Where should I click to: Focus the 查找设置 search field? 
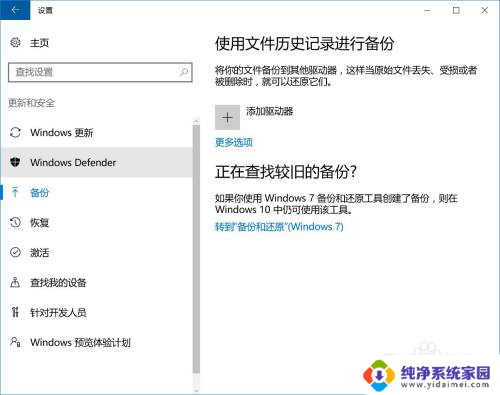(100, 72)
